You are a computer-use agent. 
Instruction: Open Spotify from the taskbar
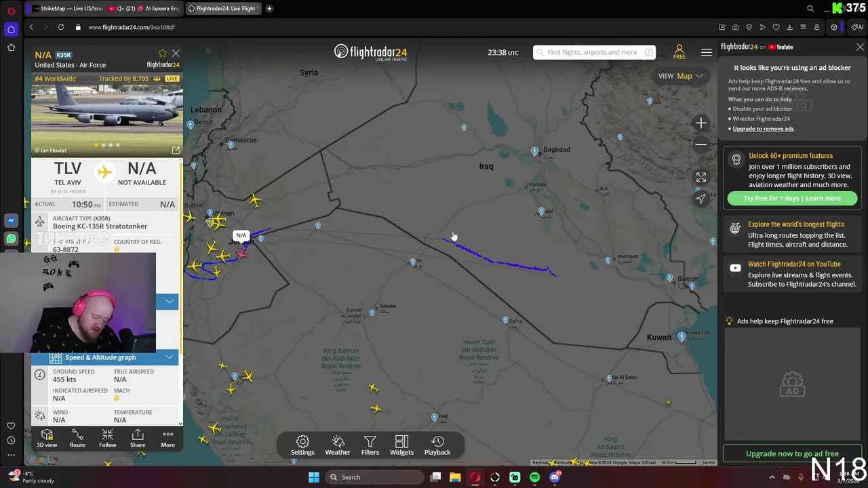tap(535, 477)
